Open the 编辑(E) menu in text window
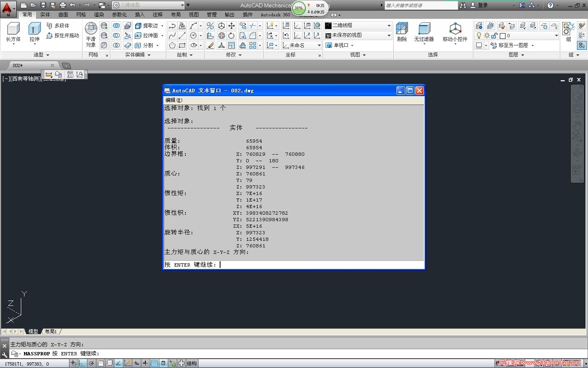 click(174, 100)
